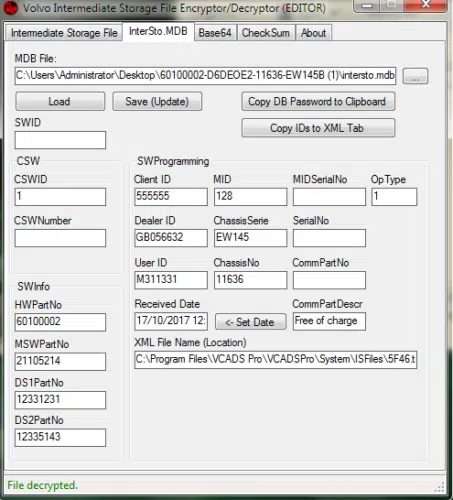Click the User ID field M311331

(171, 280)
